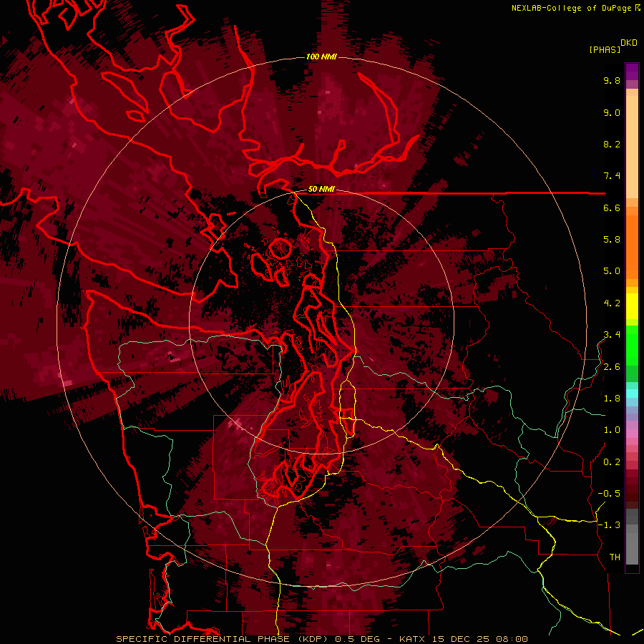Click the 2.6 value on the legend
Viewport: 644px width, 644px height.
(612, 367)
